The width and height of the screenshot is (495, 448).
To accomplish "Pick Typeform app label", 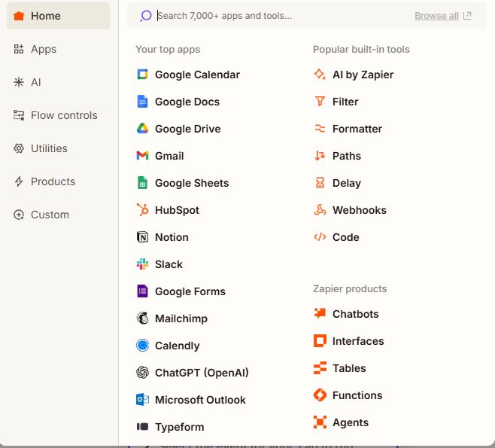I will (180, 427).
